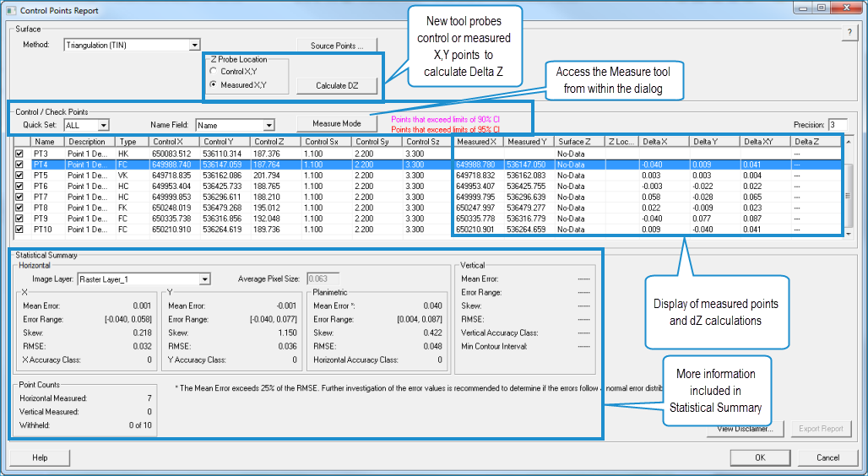
Task: Click the Surface Z column header
Action: [x=579, y=142]
